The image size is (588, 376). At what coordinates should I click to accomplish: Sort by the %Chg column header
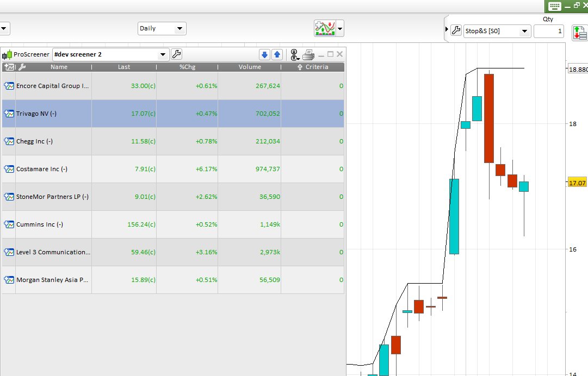click(187, 67)
